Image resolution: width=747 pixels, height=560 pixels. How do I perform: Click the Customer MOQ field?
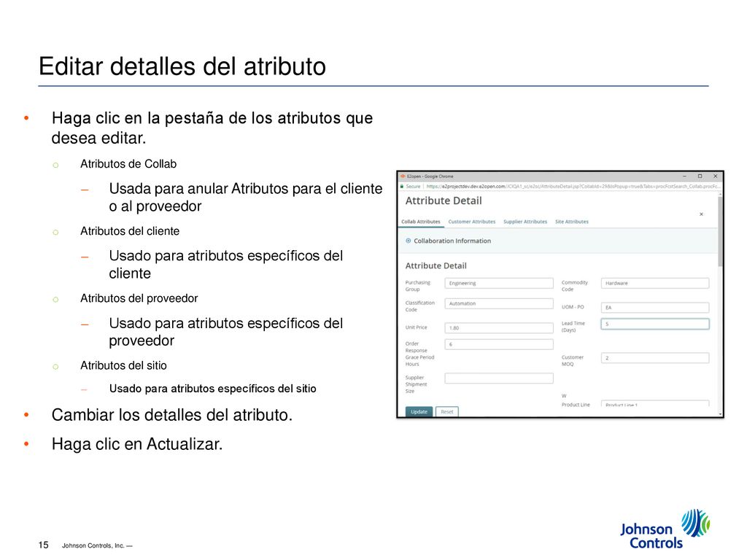[x=654, y=357]
